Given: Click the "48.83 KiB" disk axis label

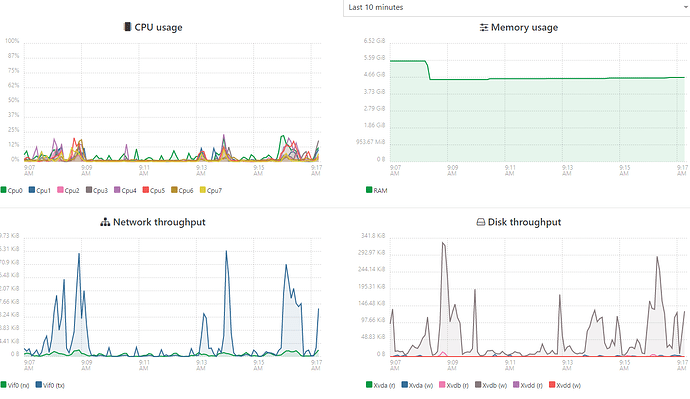Looking at the screenshot, I should (373, 337).
